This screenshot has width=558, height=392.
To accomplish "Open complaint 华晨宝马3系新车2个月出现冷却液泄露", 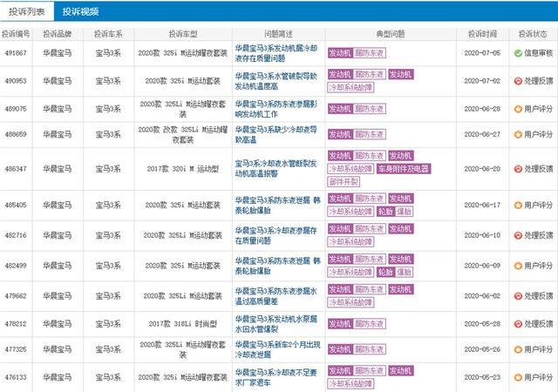I will pyautogui.click(x=277, y=349).
